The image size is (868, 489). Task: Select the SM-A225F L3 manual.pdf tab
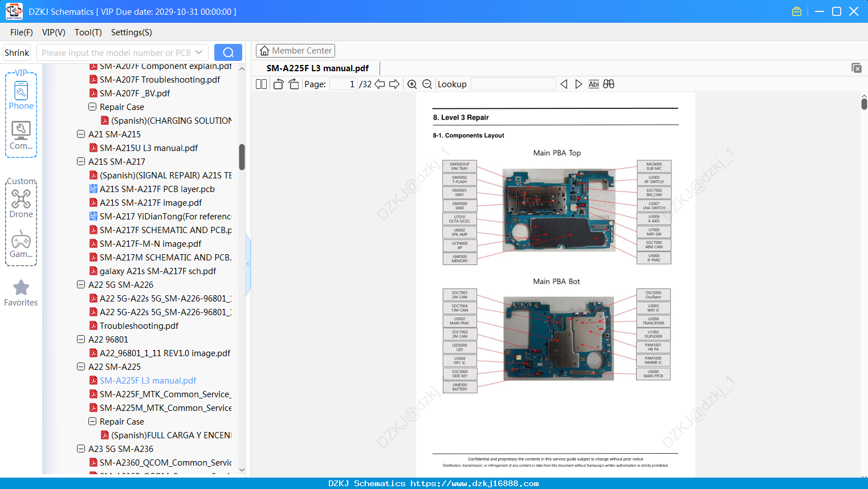click(317, 68)
